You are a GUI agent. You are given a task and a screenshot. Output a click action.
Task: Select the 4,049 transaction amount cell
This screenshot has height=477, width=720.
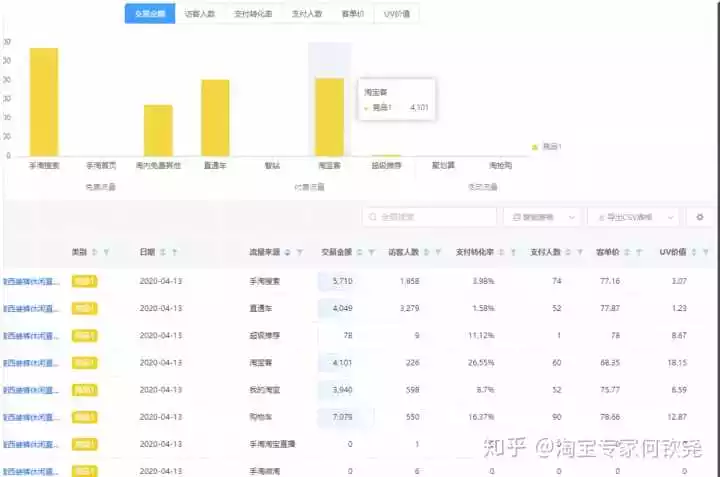point(342,308)
